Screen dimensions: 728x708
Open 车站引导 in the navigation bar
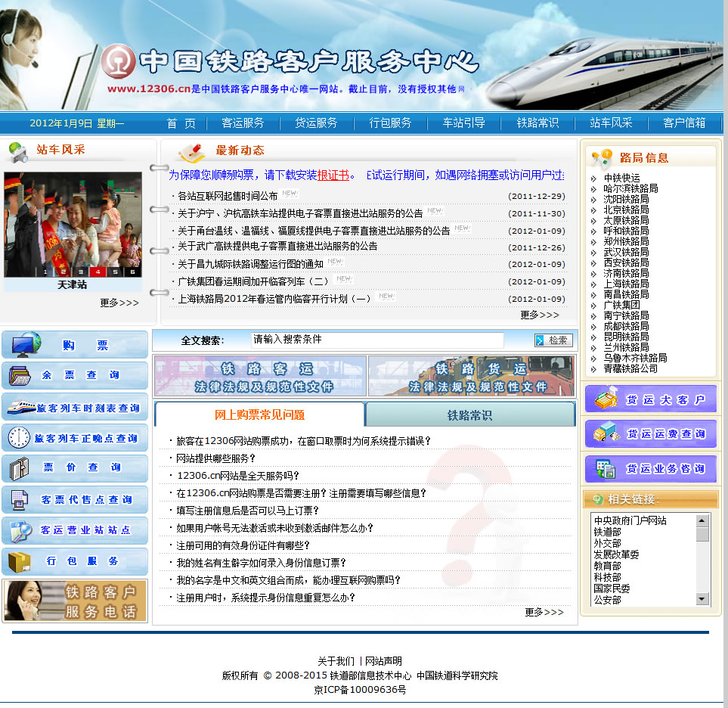(463, 123)
